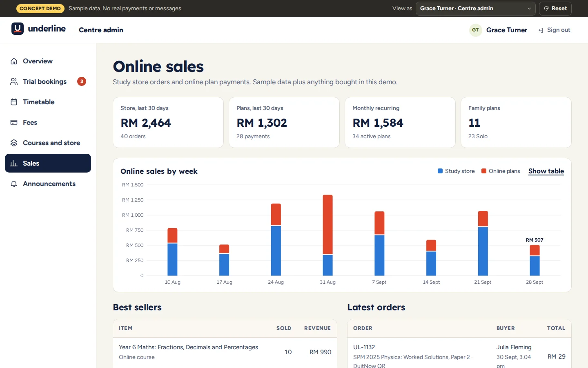Click the TOTAL column header
The width and height of the screenshot is (588, 368).
click(x=556, y=328)
